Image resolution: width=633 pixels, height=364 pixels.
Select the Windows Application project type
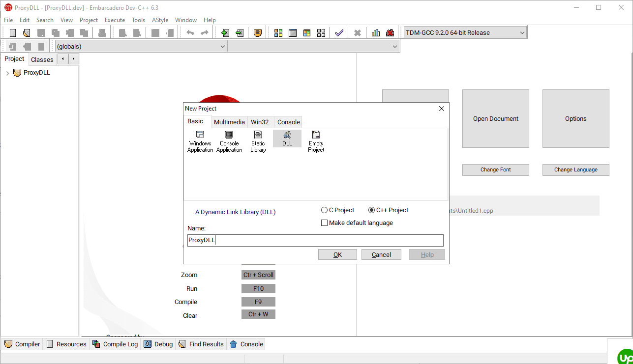pyautogui.click(x=200, y=141)
